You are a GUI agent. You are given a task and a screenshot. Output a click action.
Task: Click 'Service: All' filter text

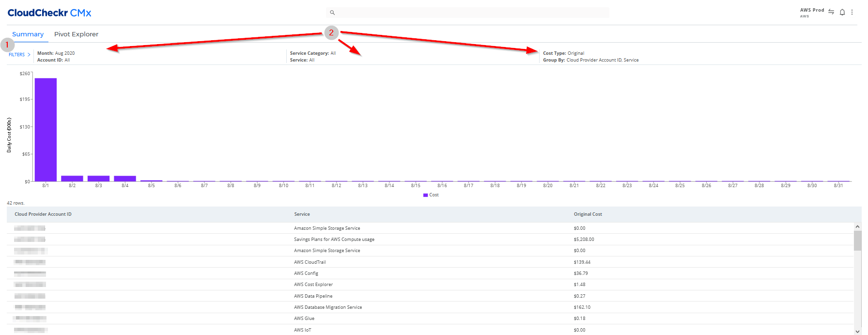tap(302, 60)
